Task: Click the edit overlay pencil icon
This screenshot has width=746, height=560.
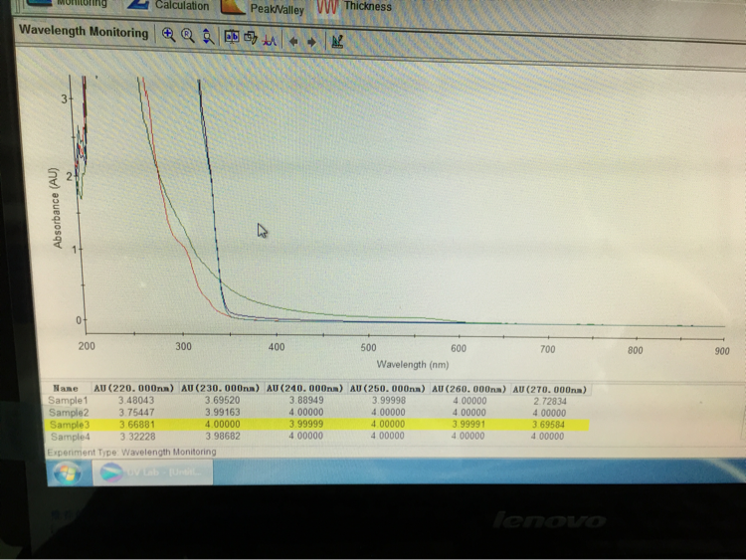Action: [x=251, y=38]
